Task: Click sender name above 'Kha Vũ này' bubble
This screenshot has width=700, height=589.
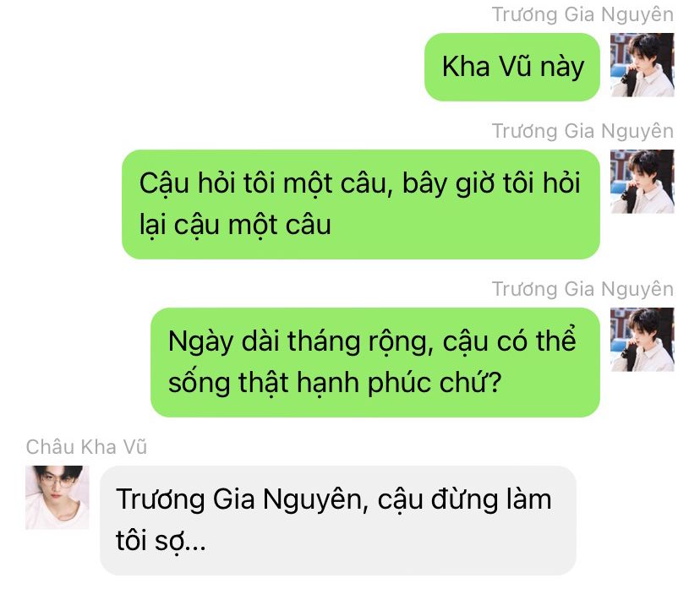Action: (x=582, y=14)
